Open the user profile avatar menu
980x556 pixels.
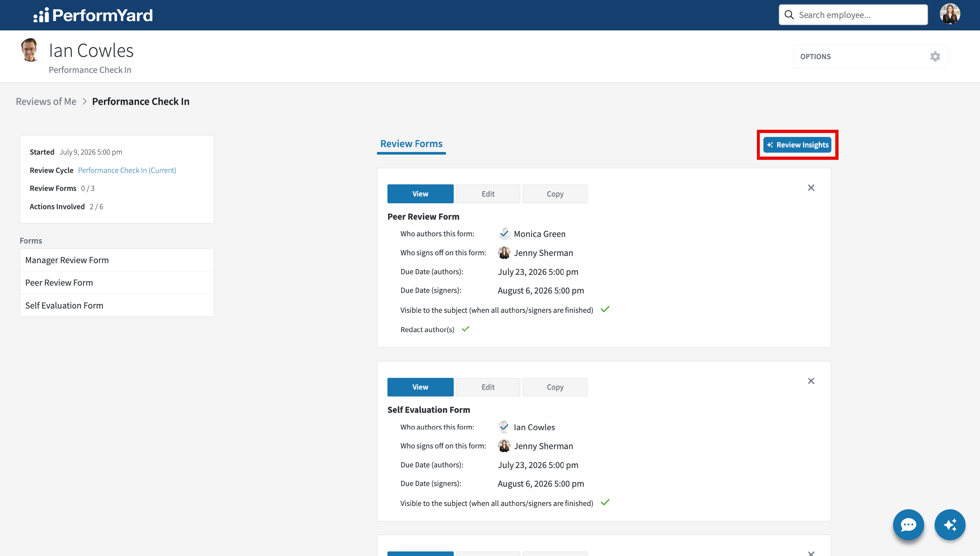[x=950, y=14]
